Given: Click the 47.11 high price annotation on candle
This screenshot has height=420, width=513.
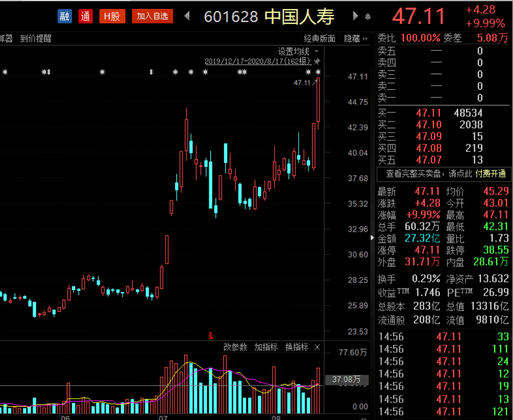Looking at the screenshot, I should (302, 83).
